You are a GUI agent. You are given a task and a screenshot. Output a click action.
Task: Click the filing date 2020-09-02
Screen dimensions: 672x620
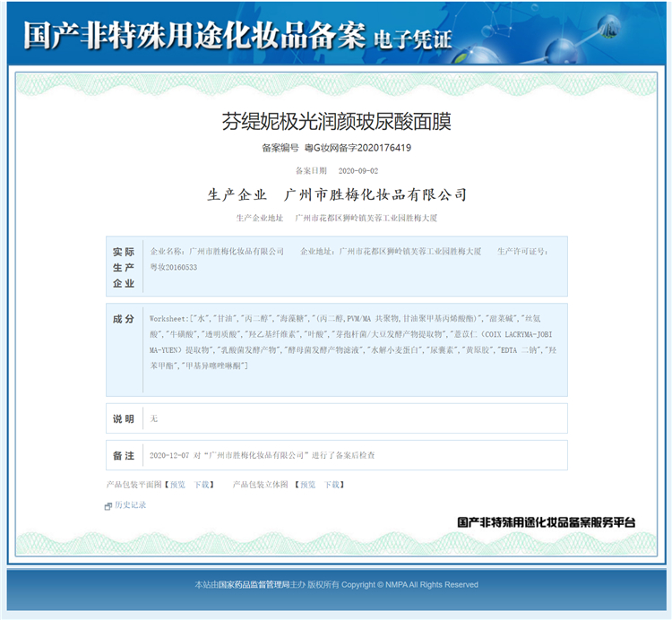click(358, 171)
